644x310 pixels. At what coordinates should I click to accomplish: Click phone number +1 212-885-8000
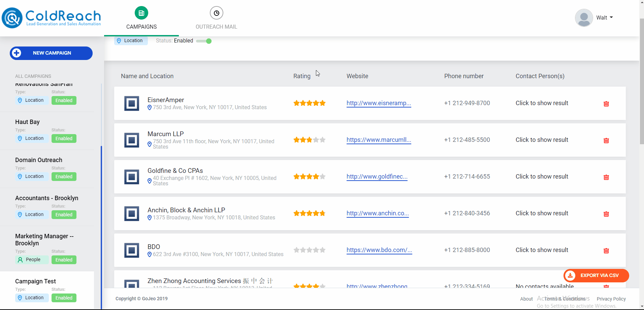[x=467, y=250]
